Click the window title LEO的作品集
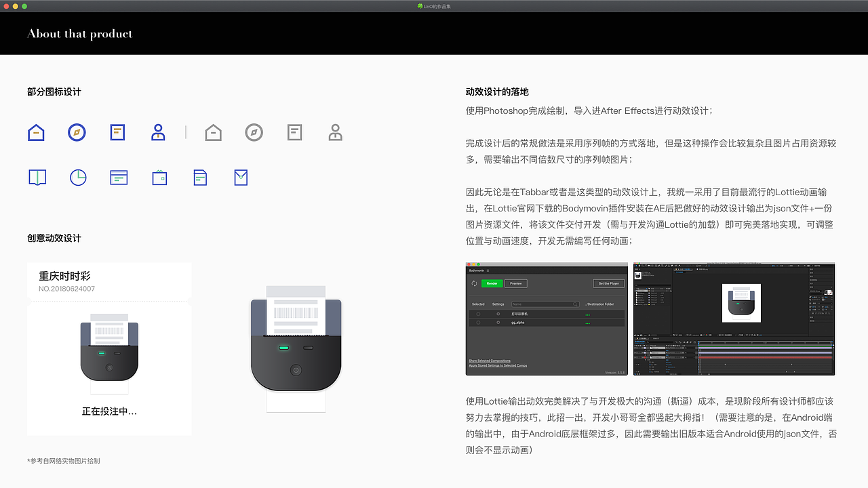868x488 pixels. (434, 6)
